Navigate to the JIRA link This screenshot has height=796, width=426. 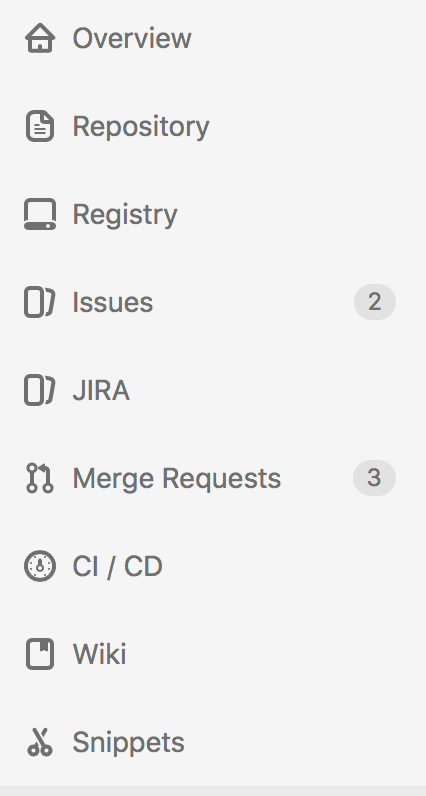[x=101, y=390]
